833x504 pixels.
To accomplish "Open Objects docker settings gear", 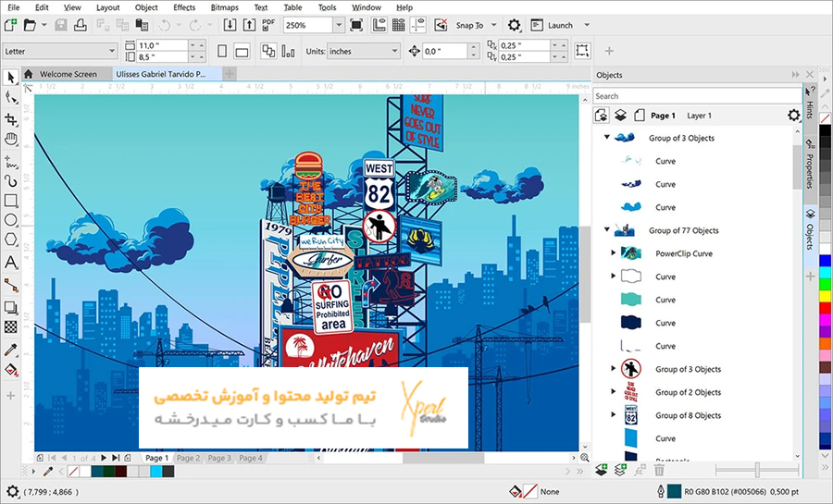I will (793, 115).
